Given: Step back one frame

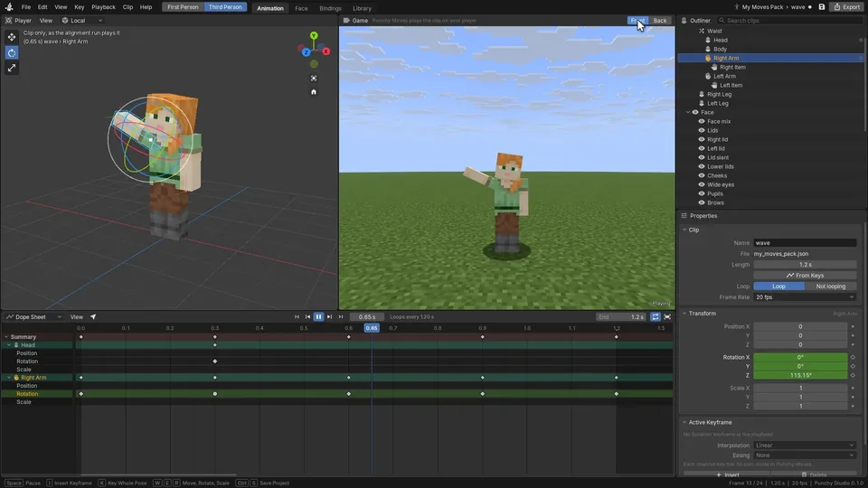Looking at the screenshot, I should (x=307, y=317).
